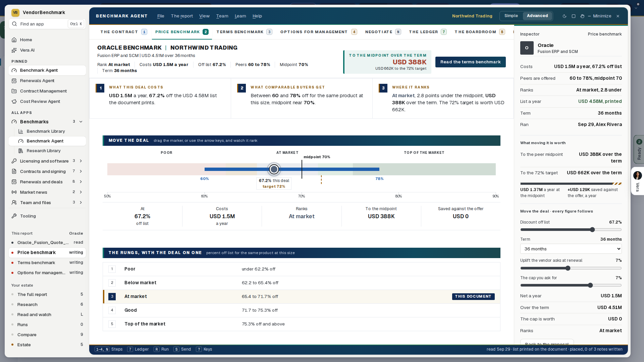Click the Find an app search field

pos(47,24)
